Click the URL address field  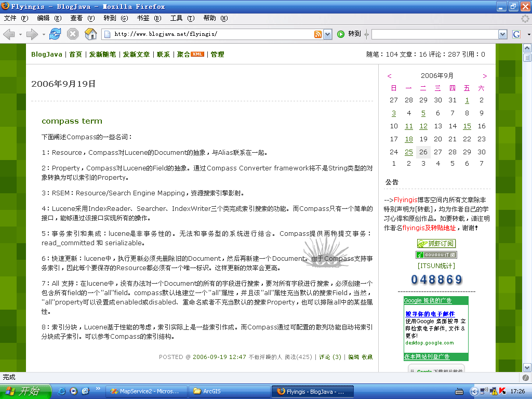click(213, 34)
